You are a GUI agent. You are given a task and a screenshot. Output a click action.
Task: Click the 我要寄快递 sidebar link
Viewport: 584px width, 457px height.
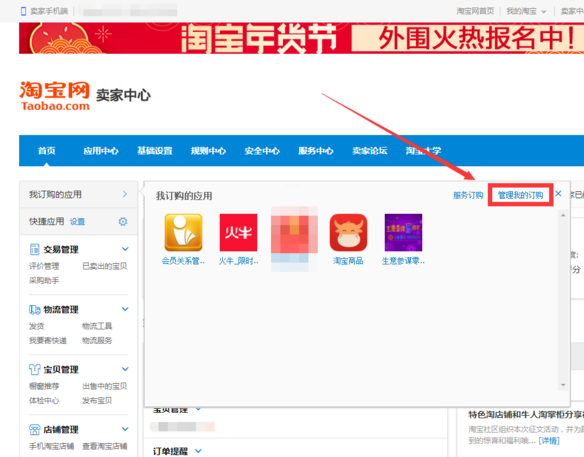48,340
